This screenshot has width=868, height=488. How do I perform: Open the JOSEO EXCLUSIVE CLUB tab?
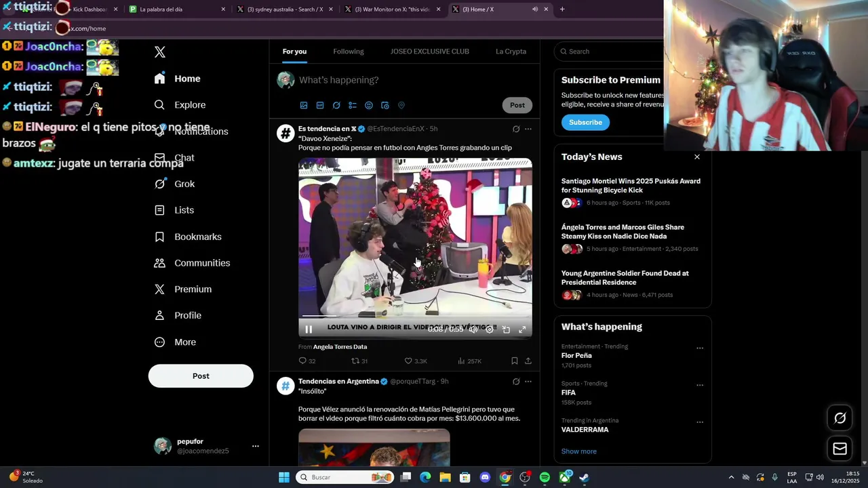point(430,52)
